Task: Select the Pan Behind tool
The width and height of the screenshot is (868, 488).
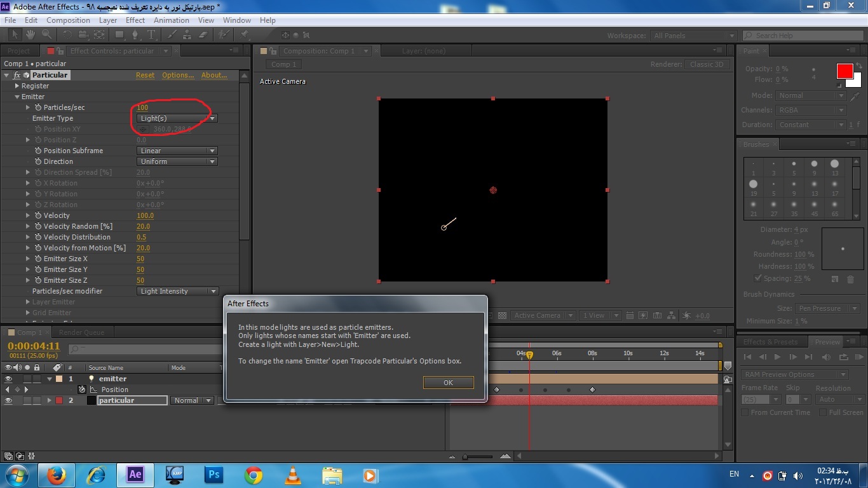Action: tap(99, 35)
